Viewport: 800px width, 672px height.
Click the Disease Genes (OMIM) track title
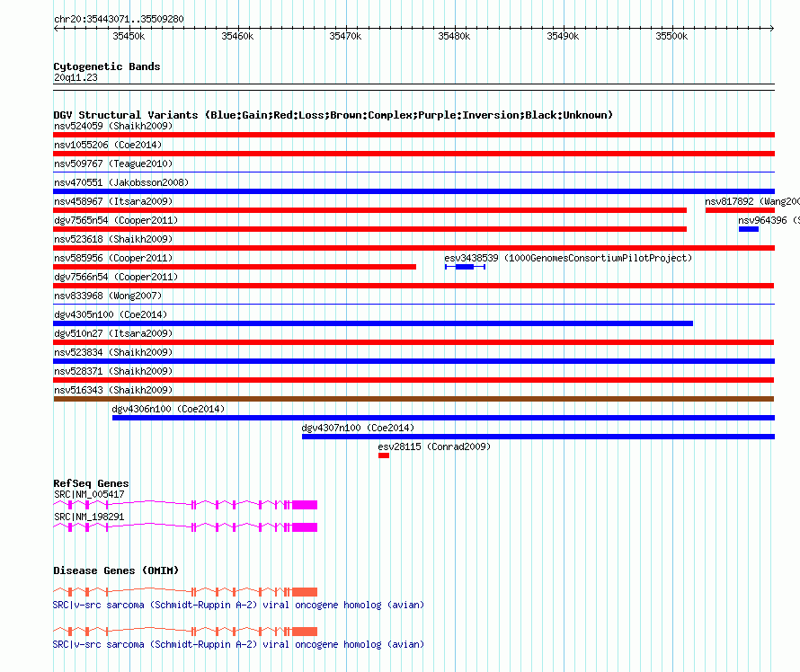pyautogui.click(x=116, y=570)
